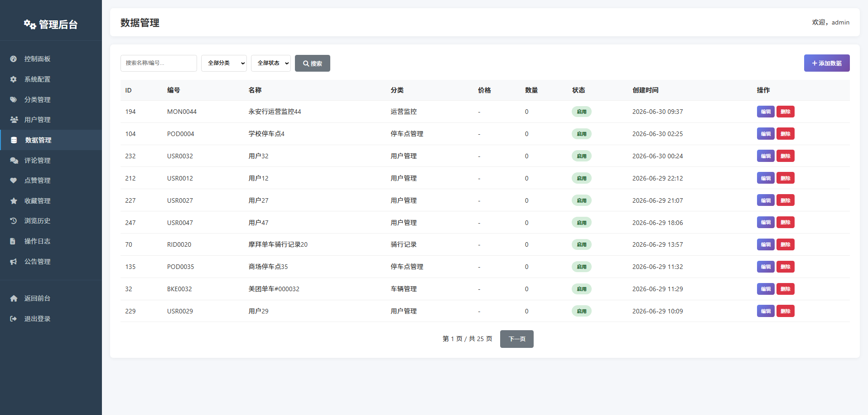Viewport: 868px width, 415px height.
Task: Open the 全部分类 category dropdown
Action: [224, 63]
